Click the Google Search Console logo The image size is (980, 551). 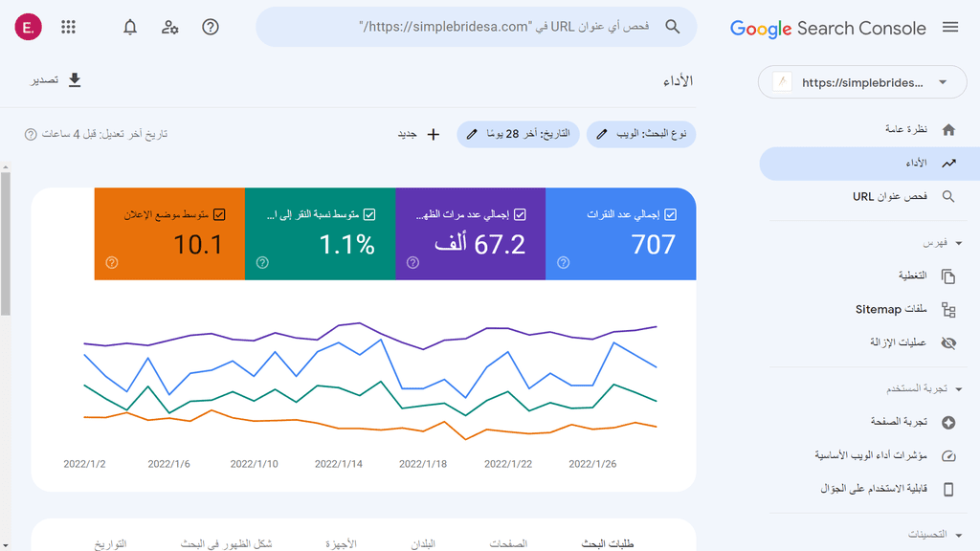828,28
